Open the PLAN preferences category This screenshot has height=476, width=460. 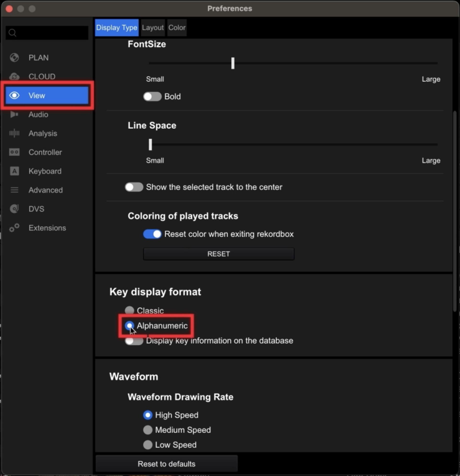pos(38,58)
